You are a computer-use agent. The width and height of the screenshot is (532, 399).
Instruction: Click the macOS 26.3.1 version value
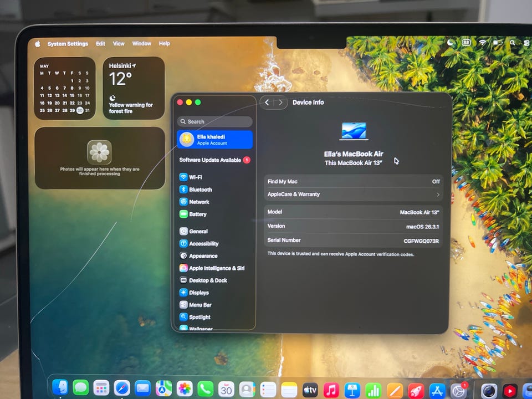point(422,227)
